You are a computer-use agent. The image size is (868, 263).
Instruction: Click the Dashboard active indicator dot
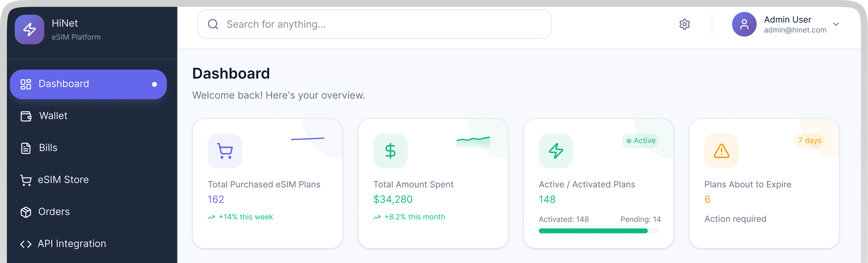[154, 84]
